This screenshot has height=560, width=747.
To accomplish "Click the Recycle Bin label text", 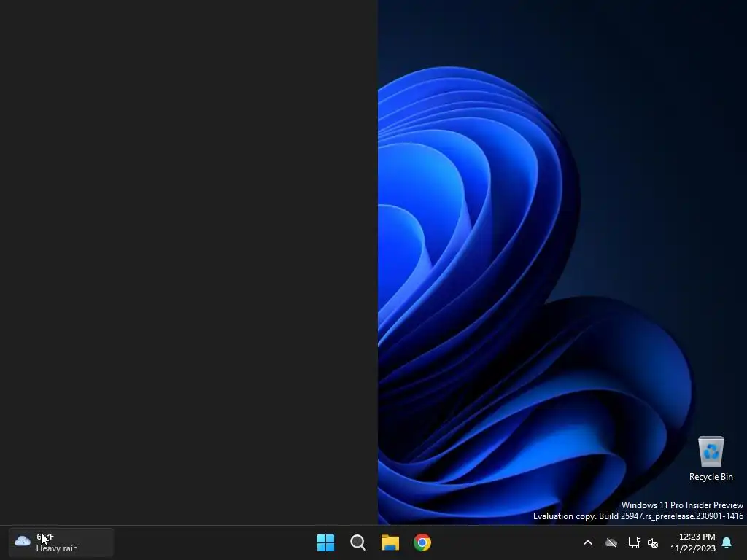I will 711,477.
